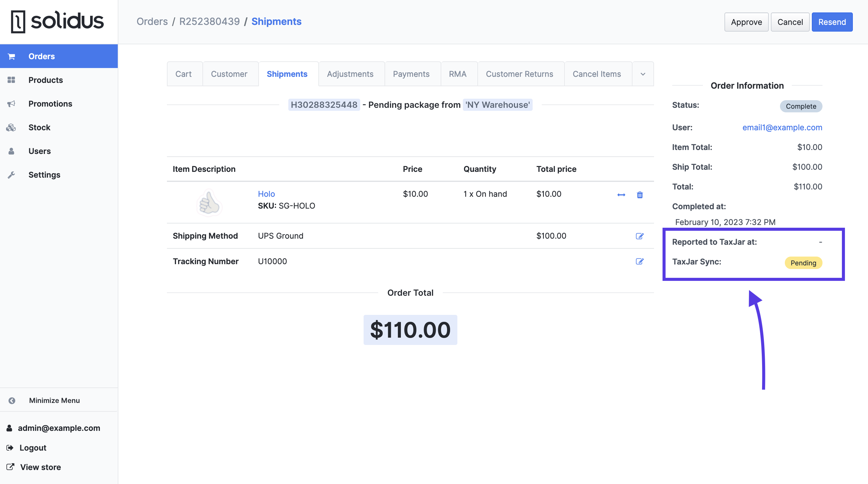Switch to the Payments tab
This screenshot has width=868, height=484.
click(x=410, y=73)
